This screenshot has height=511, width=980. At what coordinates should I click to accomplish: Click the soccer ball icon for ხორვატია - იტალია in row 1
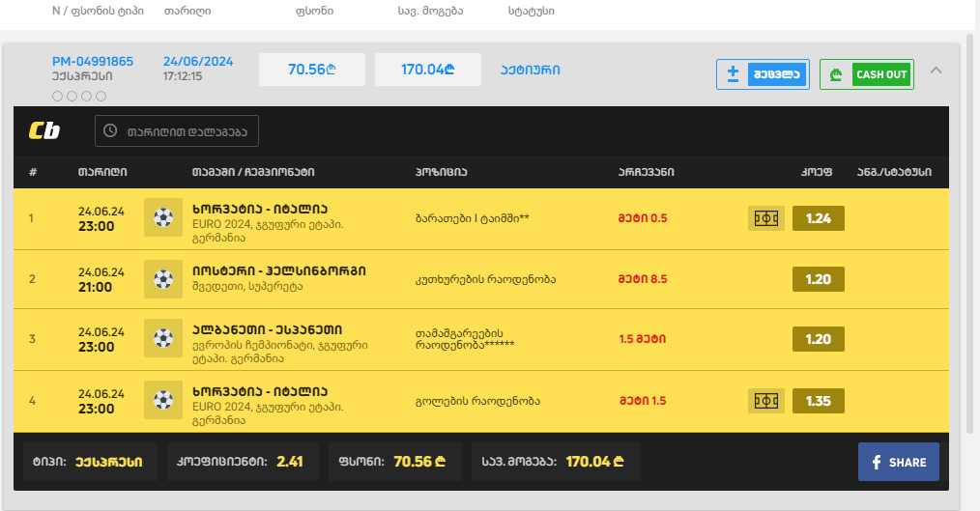point(162,217)
